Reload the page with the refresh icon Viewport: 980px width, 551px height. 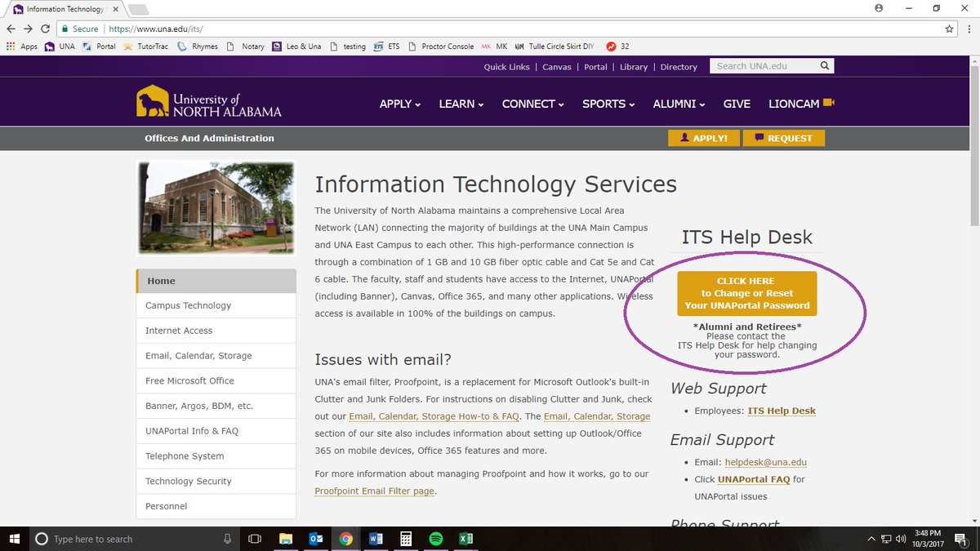(x=47, y=29)
